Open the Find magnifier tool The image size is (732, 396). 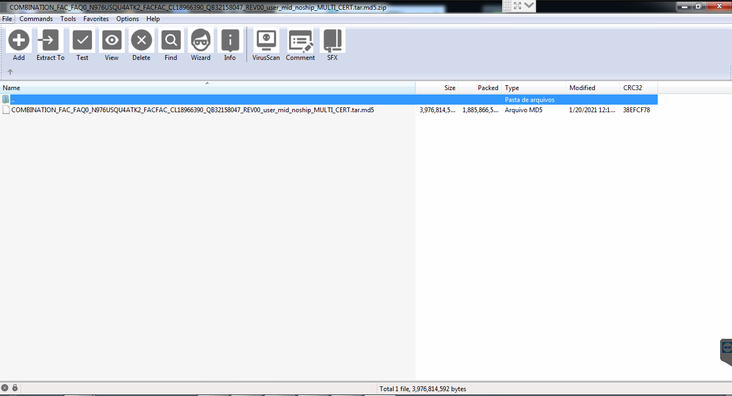[x=171, y=40]
